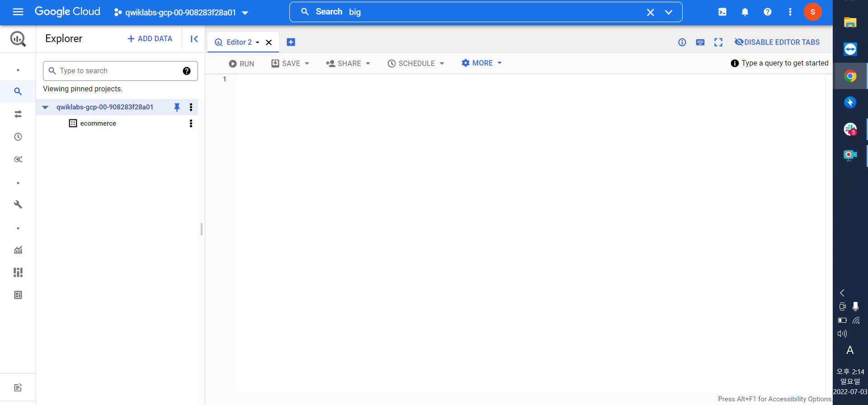Open the screen recorder taskbar app
This screenshot has height=405, width=868.
point(850,155)
